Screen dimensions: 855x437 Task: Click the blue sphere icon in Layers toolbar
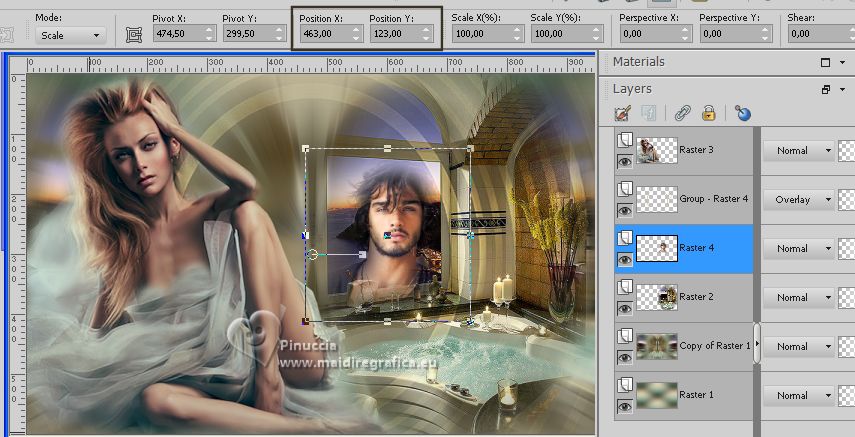click(743, 113)
